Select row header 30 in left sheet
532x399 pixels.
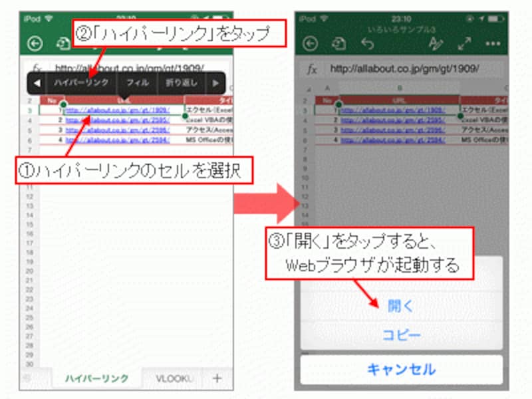[29, 364]
